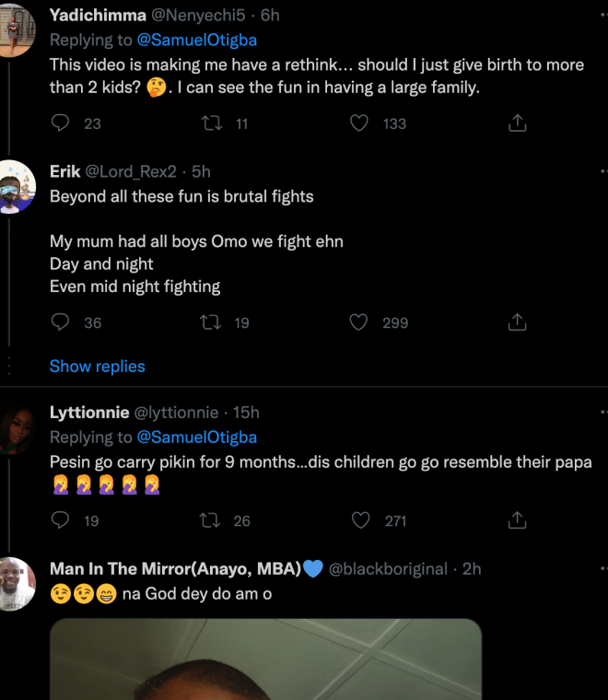Share Yadichimma's tweet
Viewport: 608px width, 700px height.
pos(518,122)
